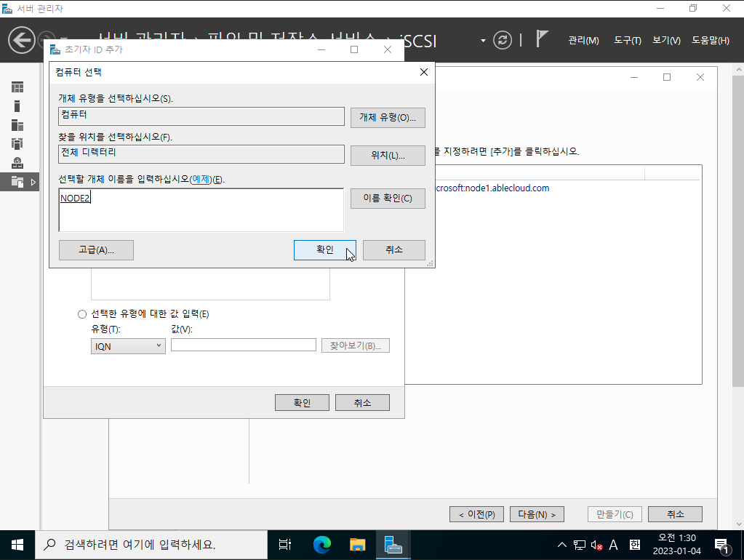
Task: Click OK in the Add initiator ID dialog
Action: click(302, 403)
